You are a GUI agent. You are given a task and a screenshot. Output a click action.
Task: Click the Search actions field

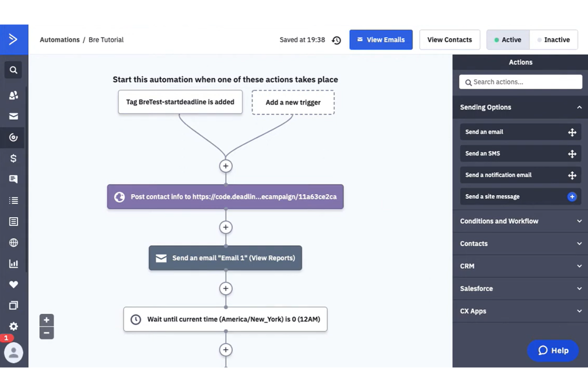520,82
